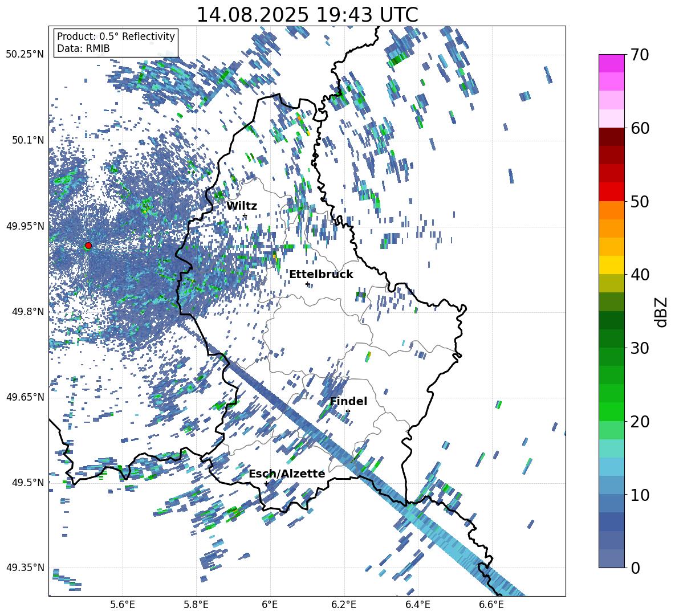The image size is (675, 616).
Task: Click the 49.95°N latitude tick label
Action: [25, 226]
